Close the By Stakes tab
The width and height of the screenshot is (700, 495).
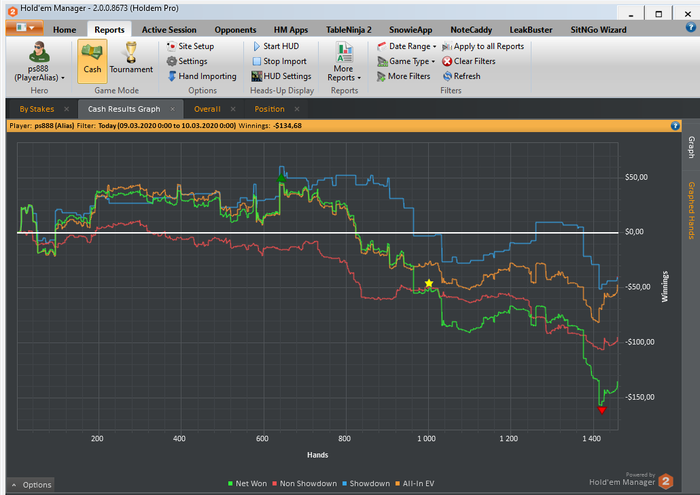point(67,109)
